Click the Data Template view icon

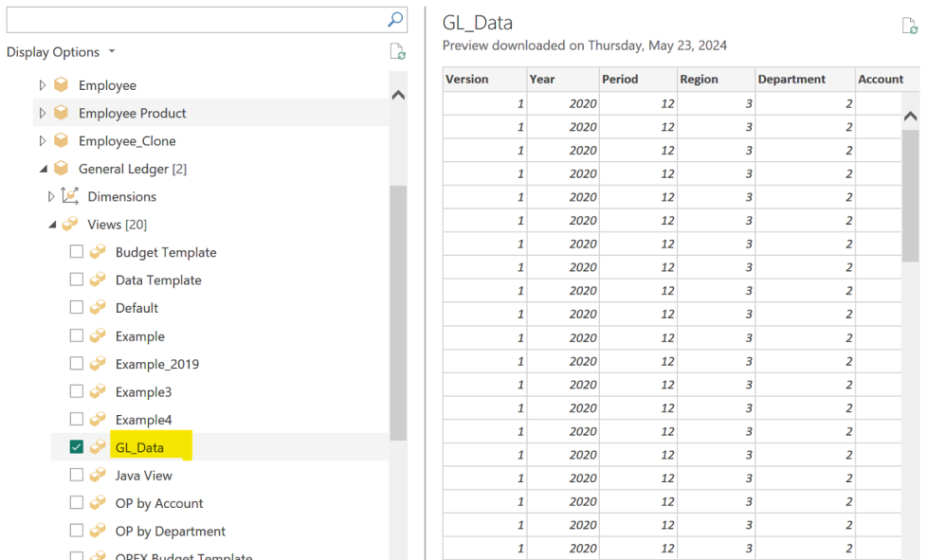point(98,280)
